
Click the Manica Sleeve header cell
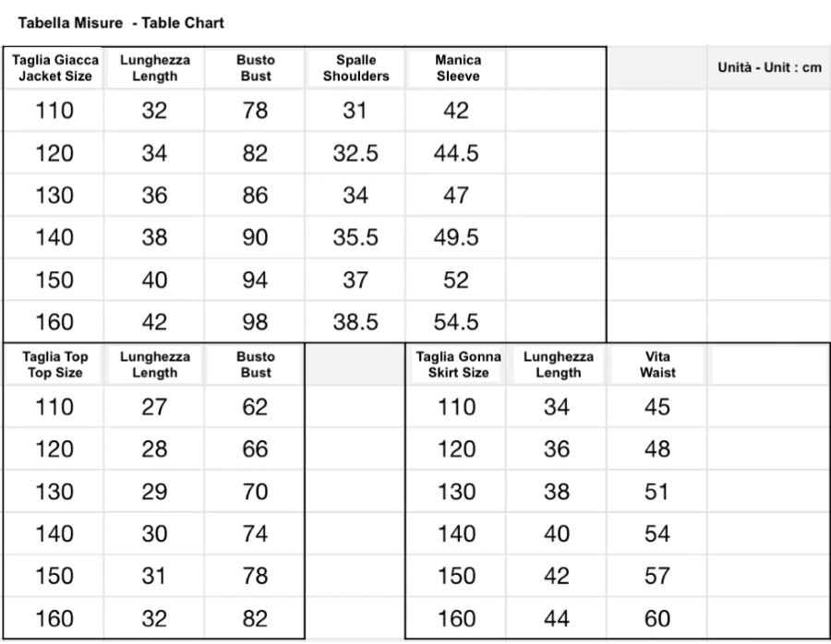pyautogui.click(x=457, y=67)
